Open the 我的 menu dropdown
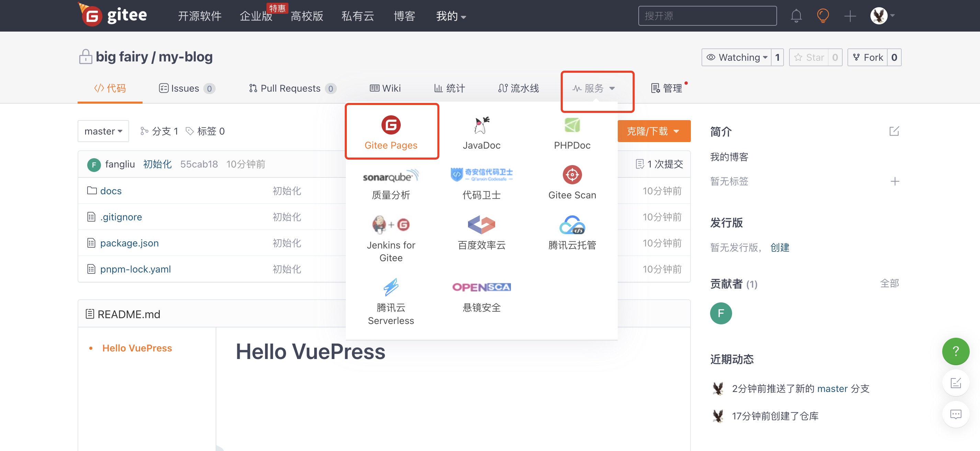 (x=451, y=16)
